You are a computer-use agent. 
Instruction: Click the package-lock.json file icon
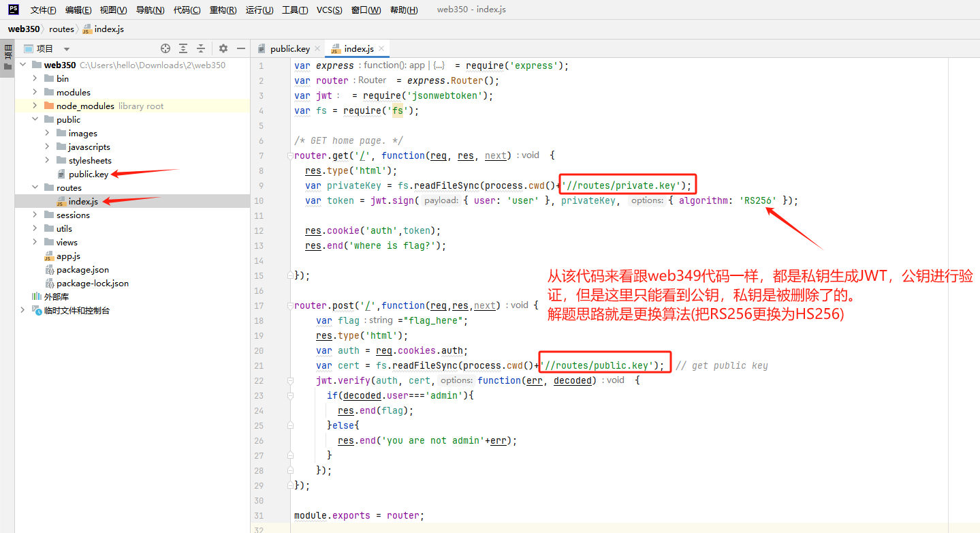pos(49,283)
